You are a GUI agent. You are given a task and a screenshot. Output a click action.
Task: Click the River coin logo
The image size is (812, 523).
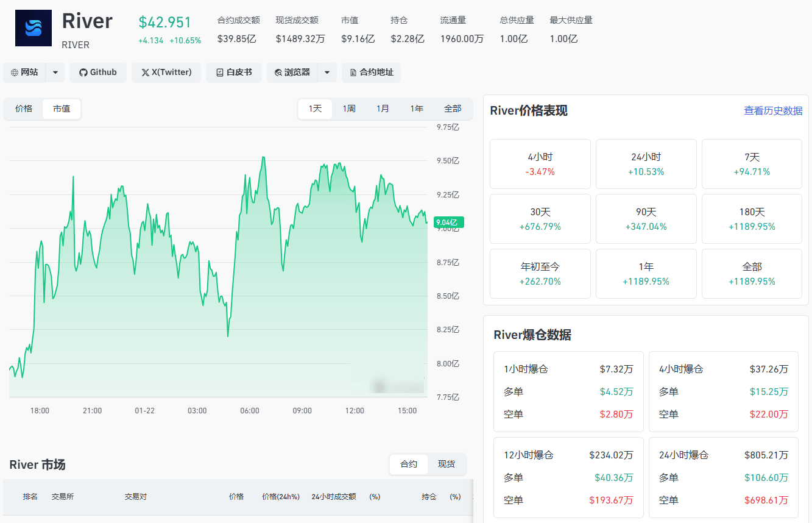[x=34, y=28]
